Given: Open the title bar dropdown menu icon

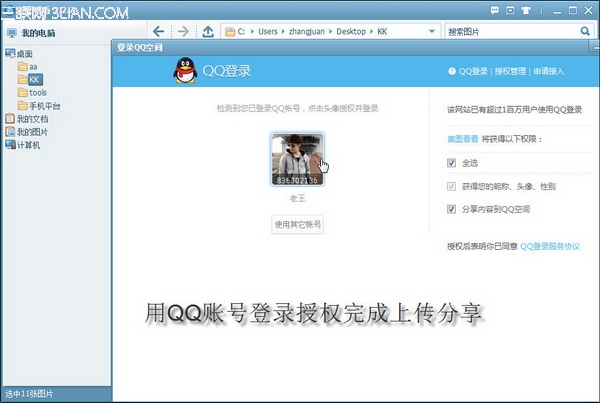Looking at the screenshot, I should [x=510, y=10].
